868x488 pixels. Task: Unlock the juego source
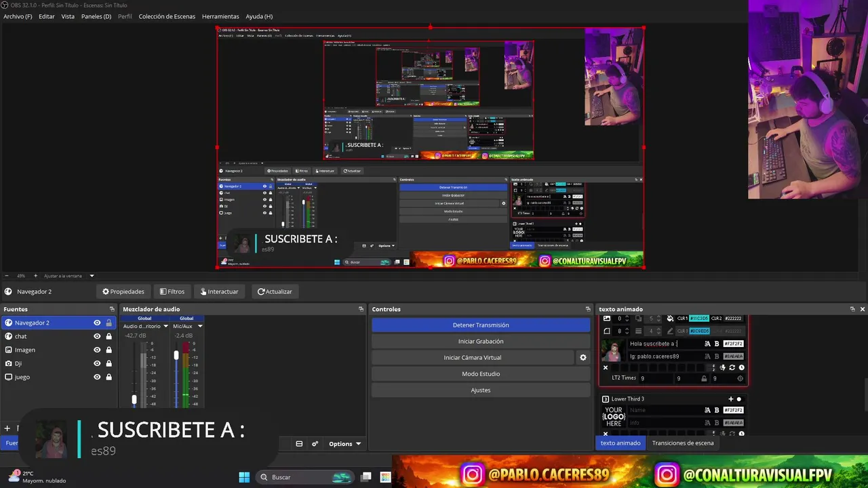108,377
